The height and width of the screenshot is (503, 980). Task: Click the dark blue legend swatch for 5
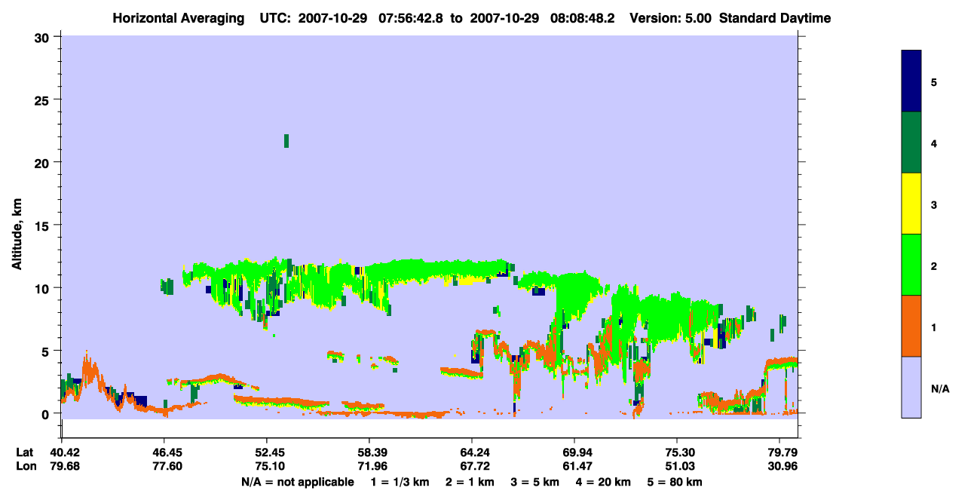pyautogui.click(x=911, y=81)
